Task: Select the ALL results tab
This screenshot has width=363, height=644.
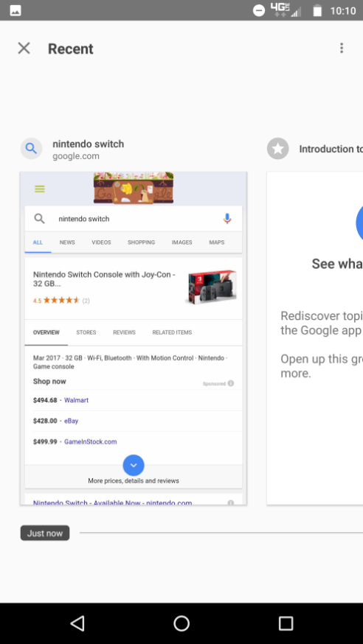Action: point(38,242)
